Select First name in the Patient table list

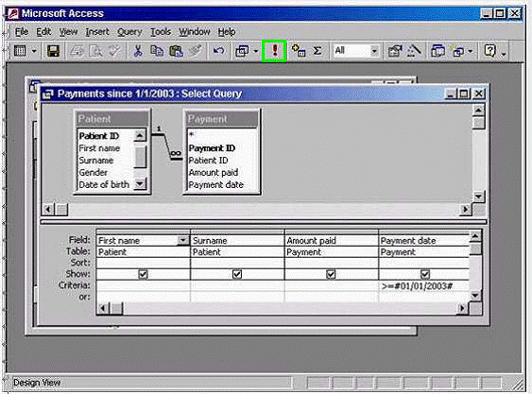(99, 148)
